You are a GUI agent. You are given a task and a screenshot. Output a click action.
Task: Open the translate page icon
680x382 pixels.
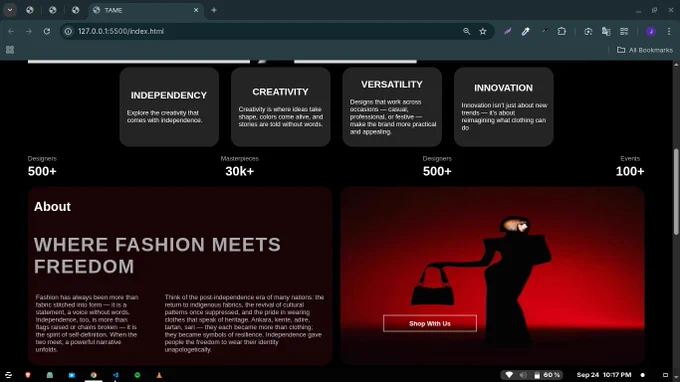coord(606,31)
